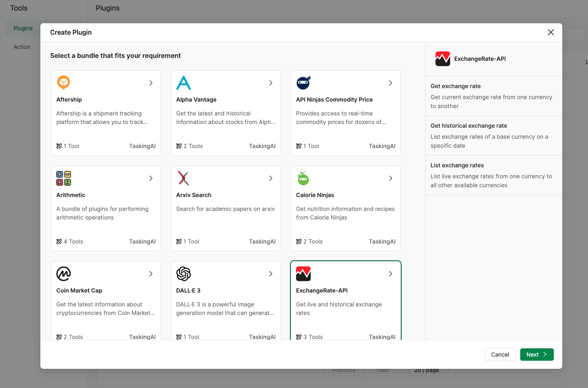
Task: Click tools icon beside Alpha Vantage 2 Tools
Action: pos(179,146)
